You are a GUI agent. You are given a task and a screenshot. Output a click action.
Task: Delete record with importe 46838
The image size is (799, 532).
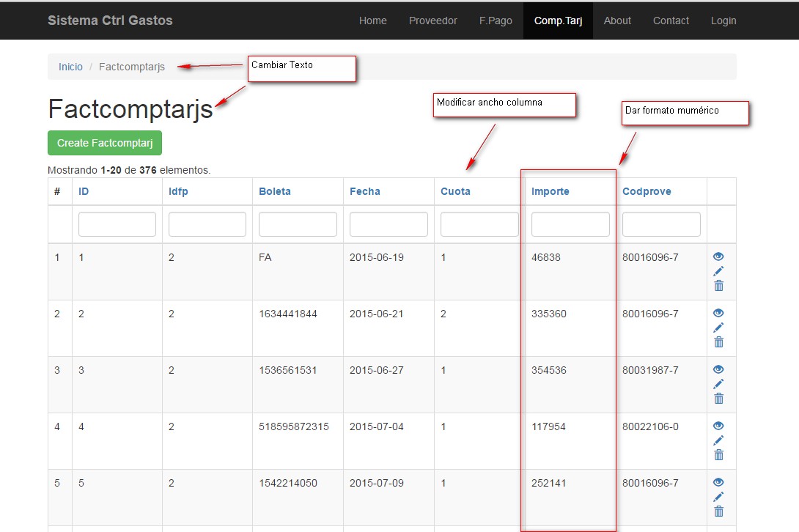tap(718, 285)
